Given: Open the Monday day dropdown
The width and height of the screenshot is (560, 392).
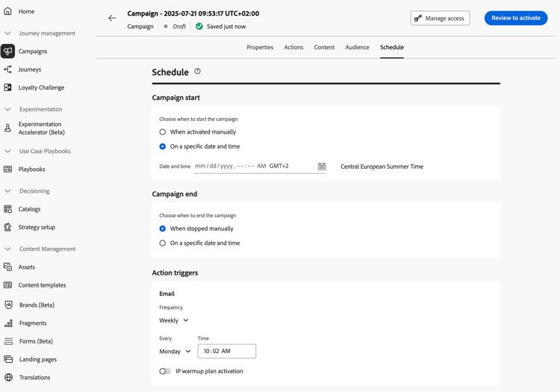Looking at the screenshot, I should tap(175, 351).
